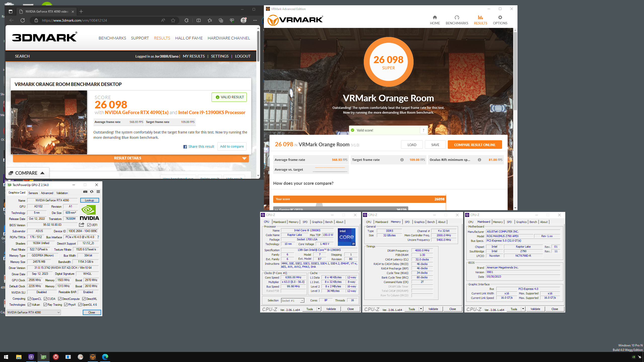Screen dimensions: 644x362
Task: Toggle Ray Tracing checkbox in GPU-Z
Action: 45,305
